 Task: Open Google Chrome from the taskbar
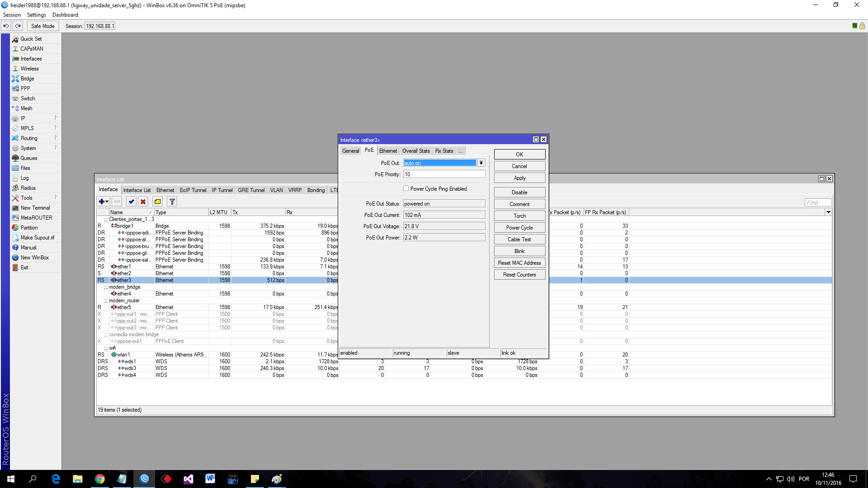pyautogui.click(x=100, y=479)
